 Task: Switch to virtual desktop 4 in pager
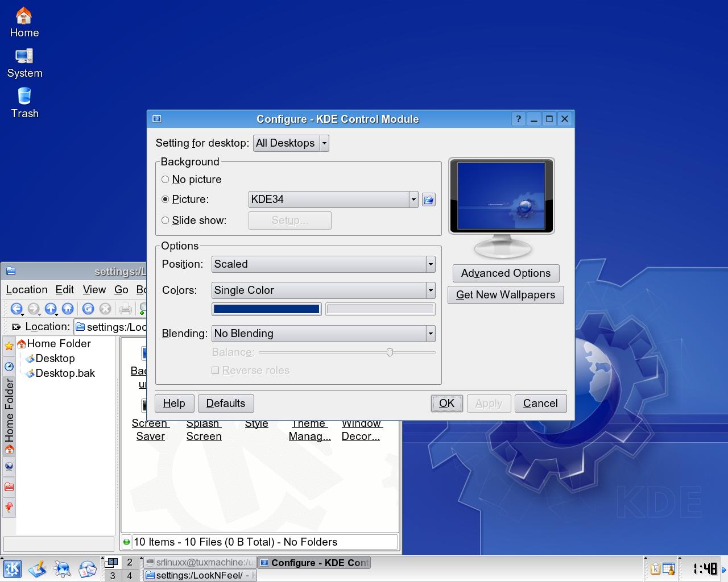130,575
